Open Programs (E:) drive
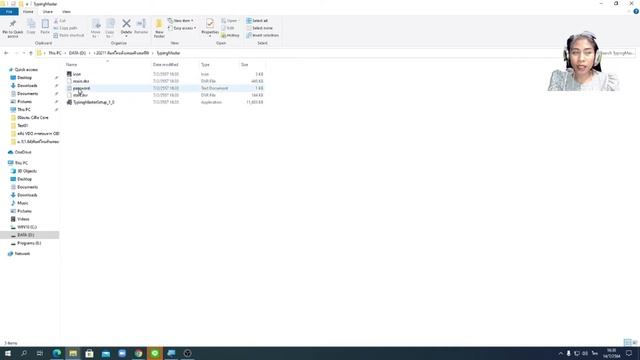 pos(29,243)
